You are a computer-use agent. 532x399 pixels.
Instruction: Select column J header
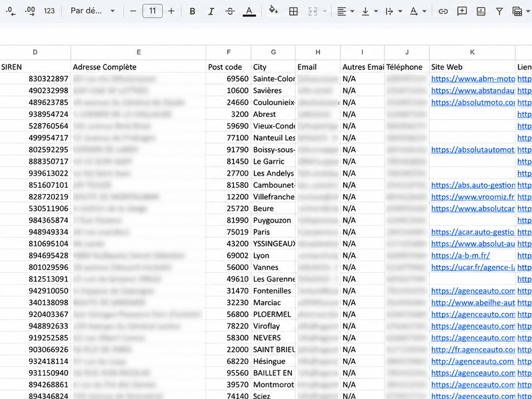(x=407, y=52)
